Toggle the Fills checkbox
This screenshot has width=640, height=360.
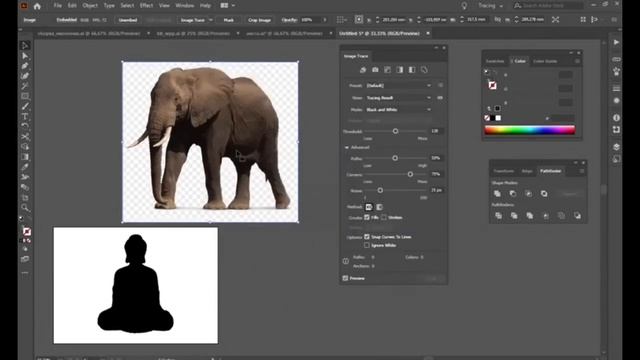[x=367, y=218]
